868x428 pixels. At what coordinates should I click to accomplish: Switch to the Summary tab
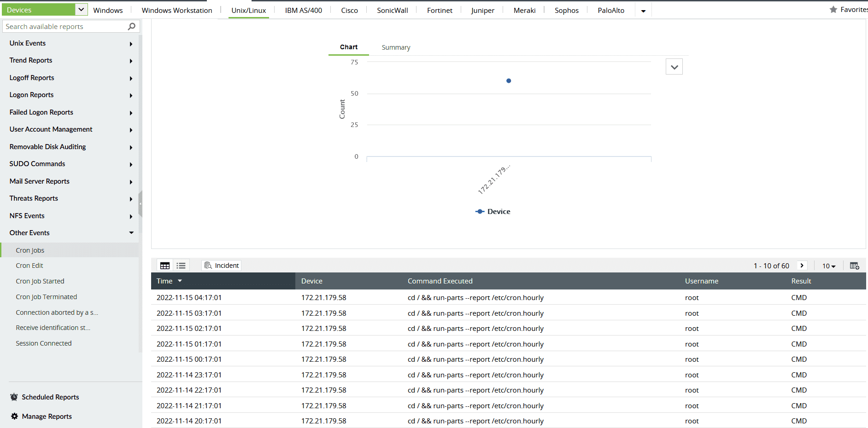(395, 47)
